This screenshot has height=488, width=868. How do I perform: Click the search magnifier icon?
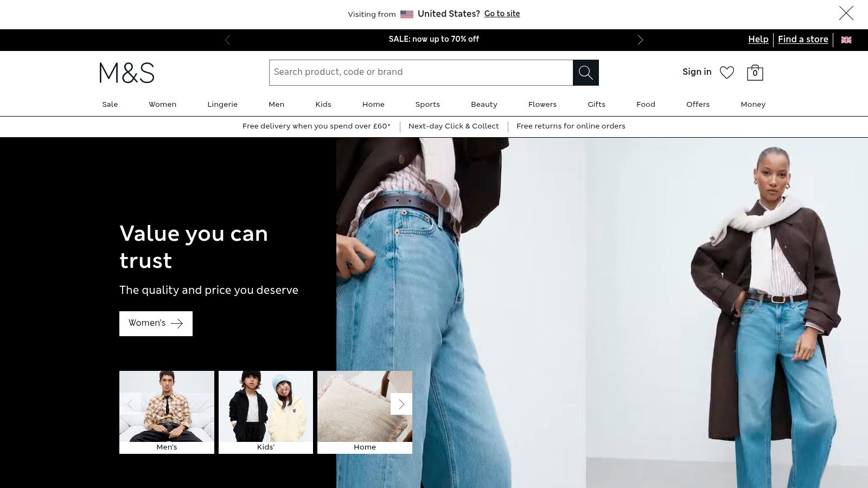(585, 72)
